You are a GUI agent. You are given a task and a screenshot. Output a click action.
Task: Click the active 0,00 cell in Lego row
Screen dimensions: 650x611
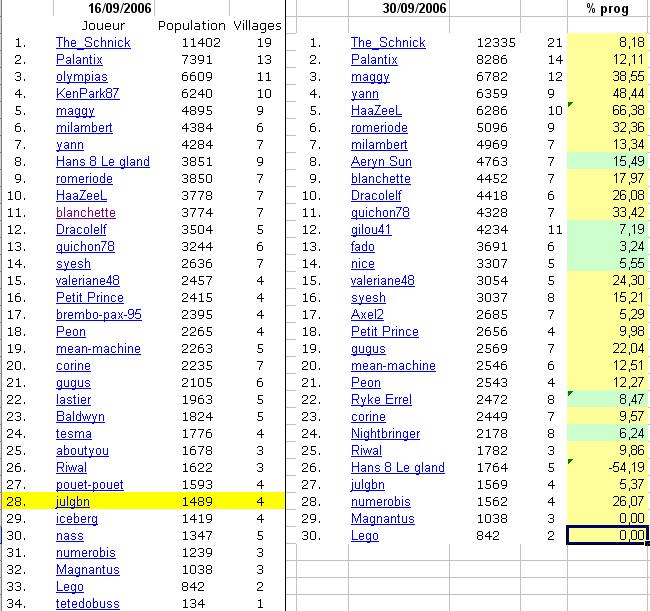click(x=607, y=536)
